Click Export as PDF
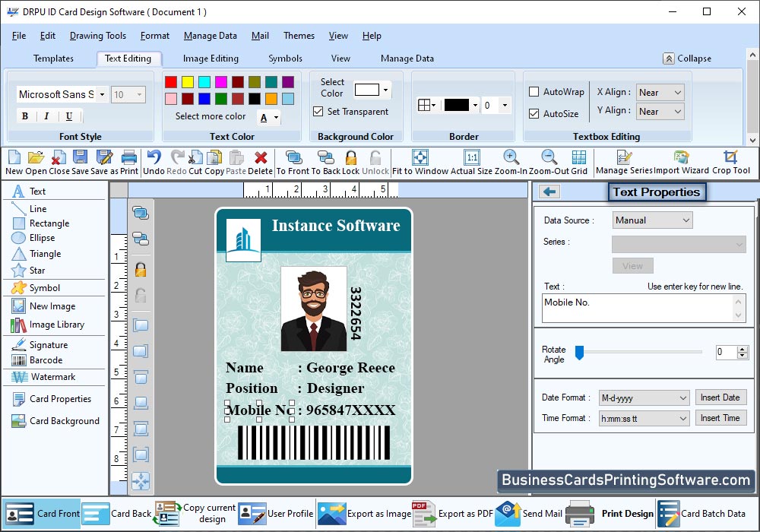This screenshot has height=532, width=760. tap(453, 514)
